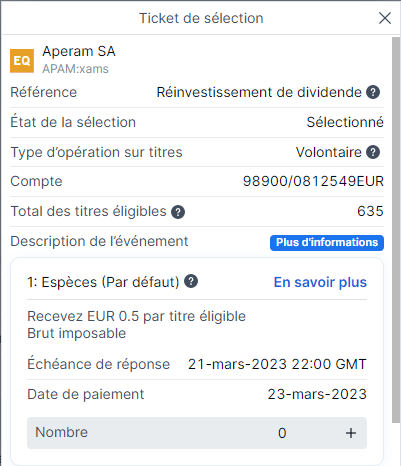Click the Ticket de sélection header title
Screen dimensions: 401x466
[x=201, y=18]
